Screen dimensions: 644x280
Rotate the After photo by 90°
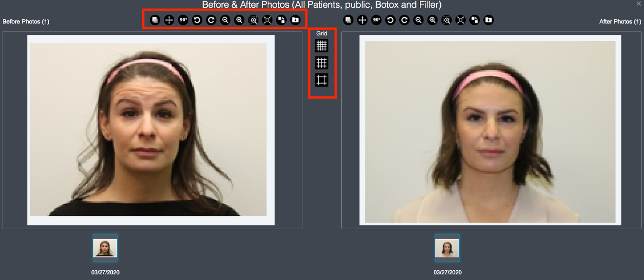point(376,20)
